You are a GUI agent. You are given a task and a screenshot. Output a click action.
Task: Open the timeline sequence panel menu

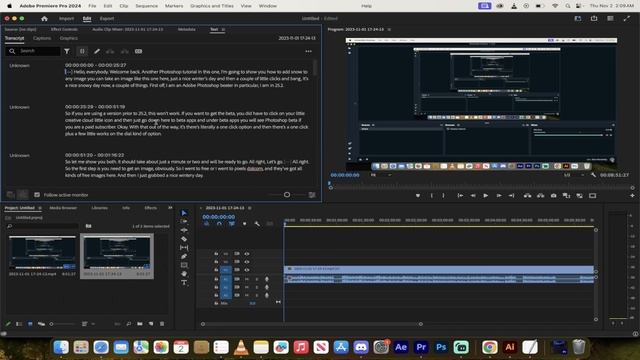(250, 208)
